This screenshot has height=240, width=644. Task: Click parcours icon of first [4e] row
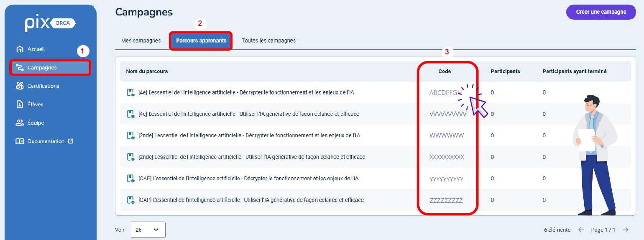coord(130,92)
